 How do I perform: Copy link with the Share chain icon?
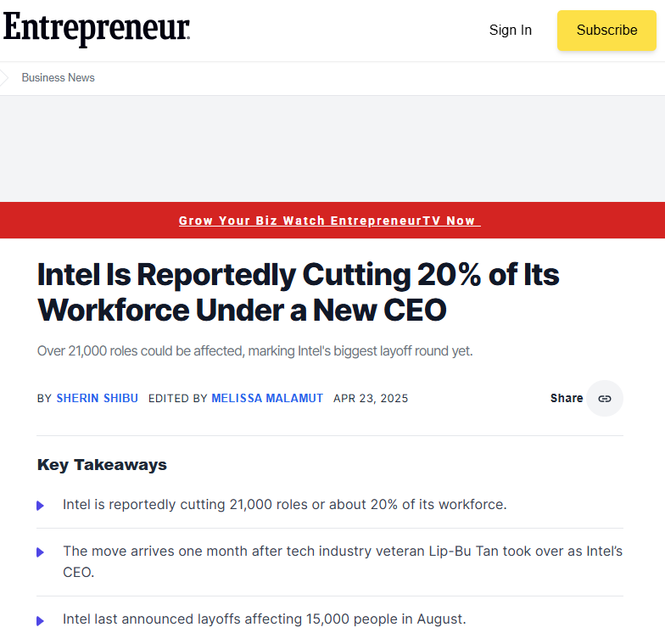click(604, 399)
